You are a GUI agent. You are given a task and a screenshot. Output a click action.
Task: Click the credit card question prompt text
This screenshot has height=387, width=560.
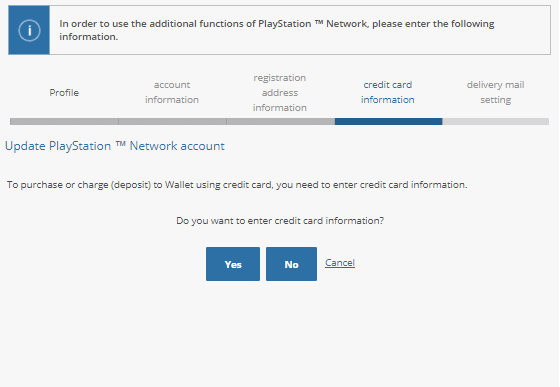280,221
